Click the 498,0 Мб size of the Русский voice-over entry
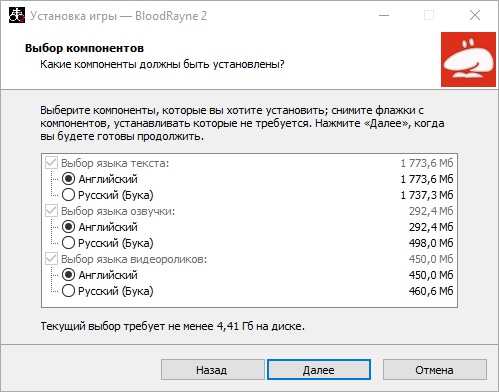499x392 pixels. click(431, 243)
